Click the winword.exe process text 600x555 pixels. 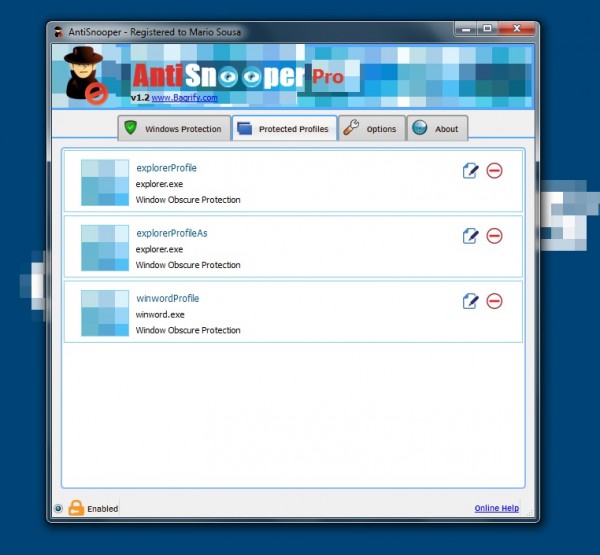(x=160, y=315)
